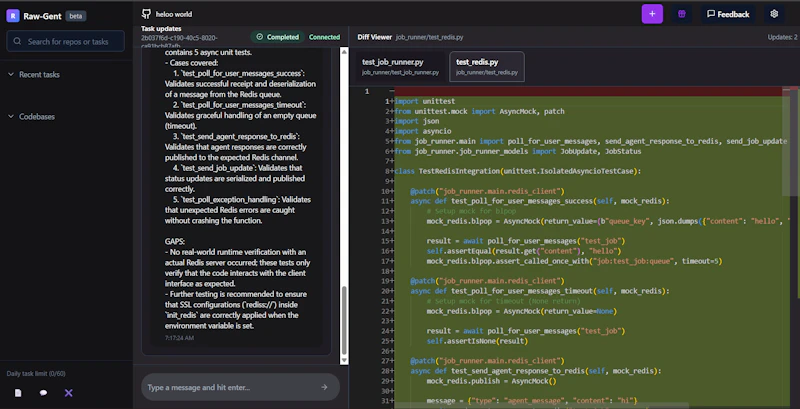Image resolution: width=800 pixels, height=409 pixels.
Task: Open the document icon below daily limit
Action: click(18, 393)
